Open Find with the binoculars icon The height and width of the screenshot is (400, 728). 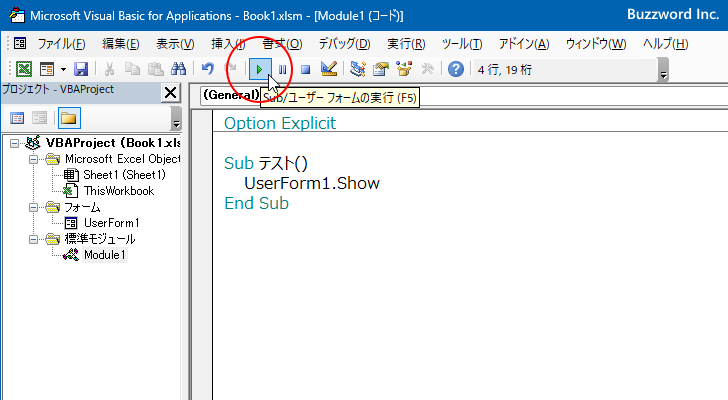[x=178, y=70]
